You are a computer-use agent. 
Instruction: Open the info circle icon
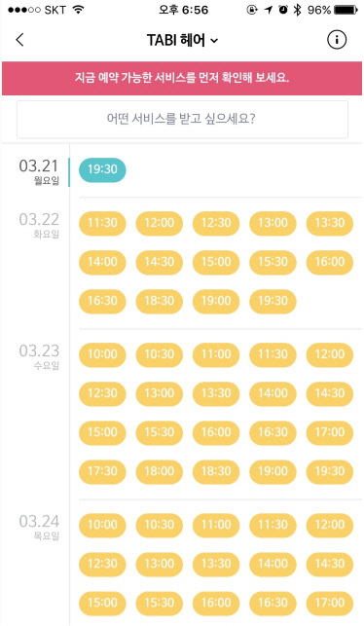(x=337, y=40)
